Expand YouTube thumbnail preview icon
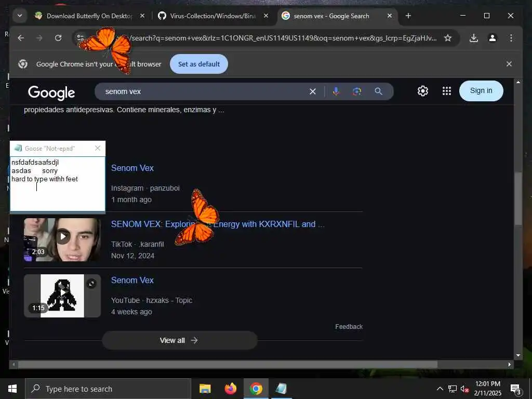Image resolution: width=532 pixels, height=399 pixels. [x=91, y=284]
